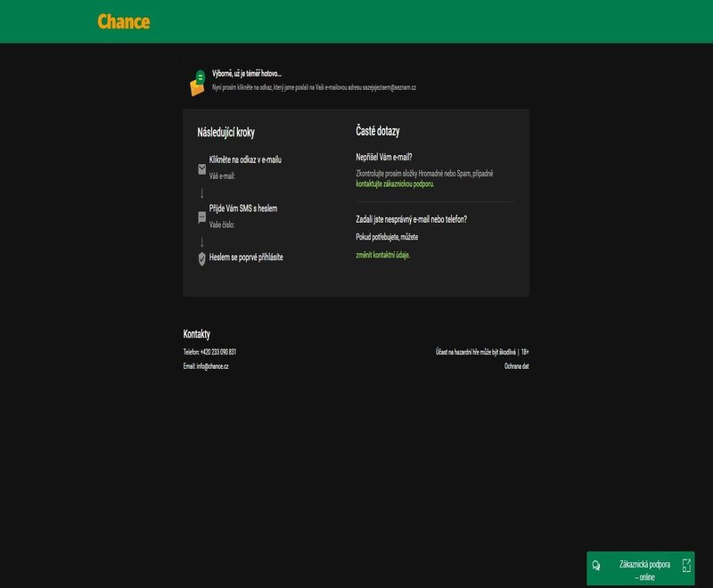Viewport: 713px width, 588px height.
Task: Click the chat bubble icon in support widget
Action: pos(596,566)
